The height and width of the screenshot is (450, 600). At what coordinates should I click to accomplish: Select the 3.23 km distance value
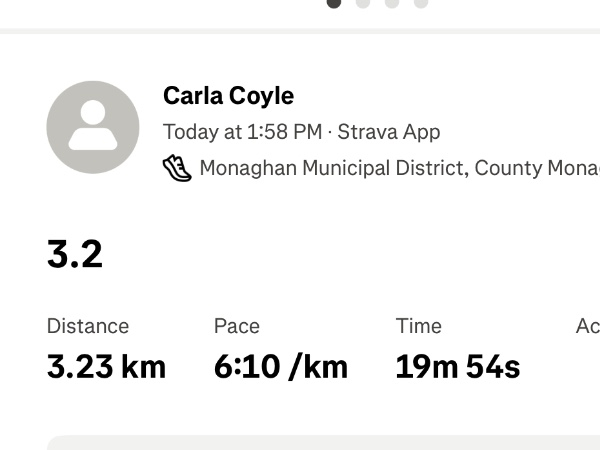pos(106,367)
